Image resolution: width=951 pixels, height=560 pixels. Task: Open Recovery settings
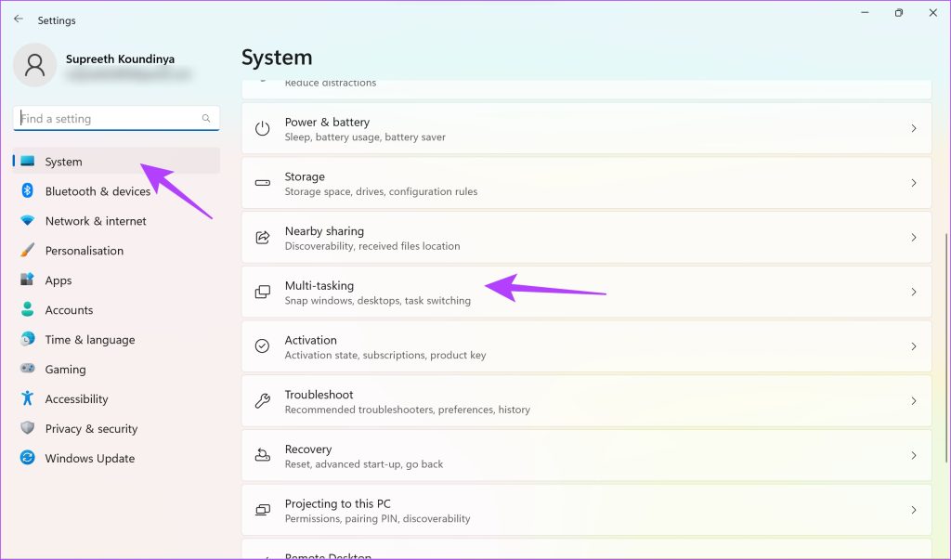585,455
